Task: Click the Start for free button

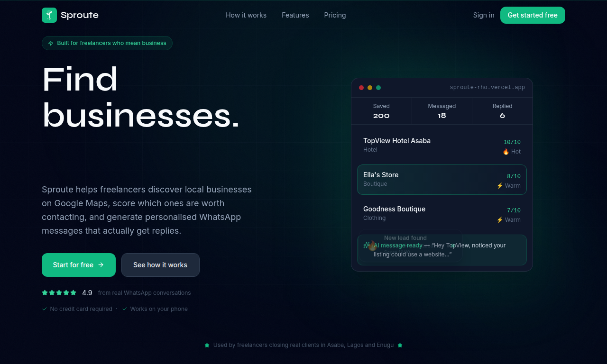Action: [x=79, y=265]
